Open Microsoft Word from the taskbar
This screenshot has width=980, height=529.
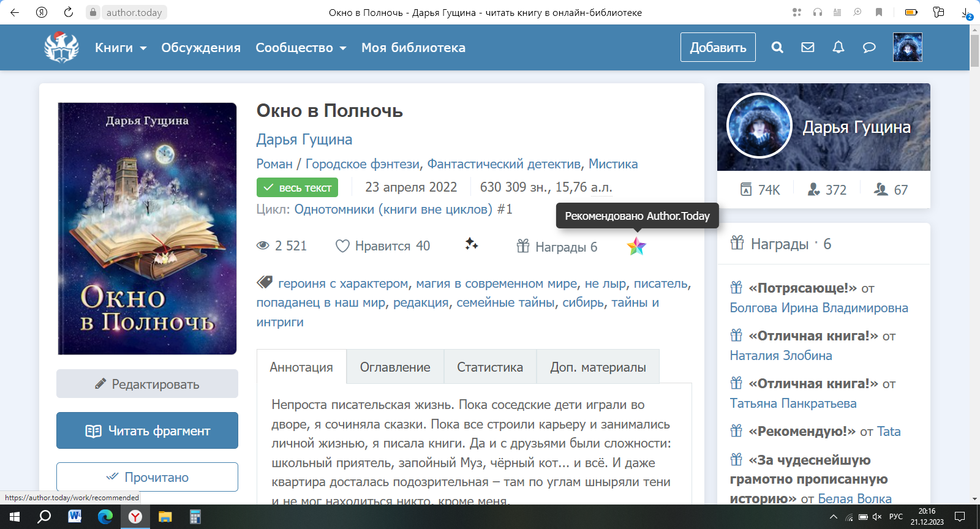[75, 517]
